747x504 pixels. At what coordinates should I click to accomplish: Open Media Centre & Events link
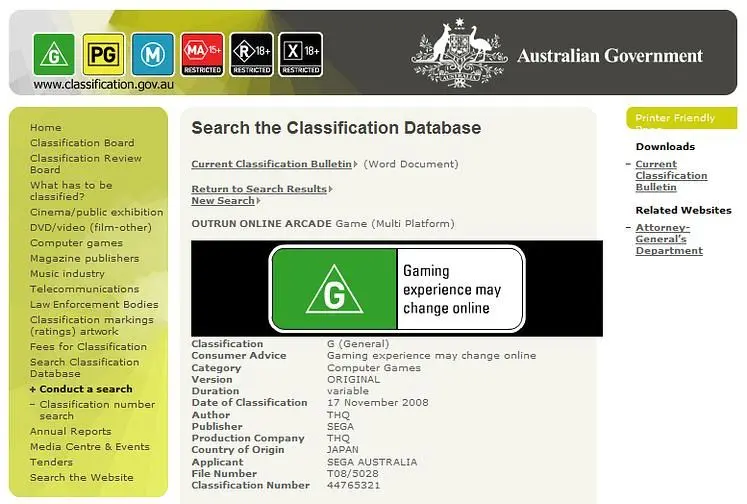coord(90,447)
